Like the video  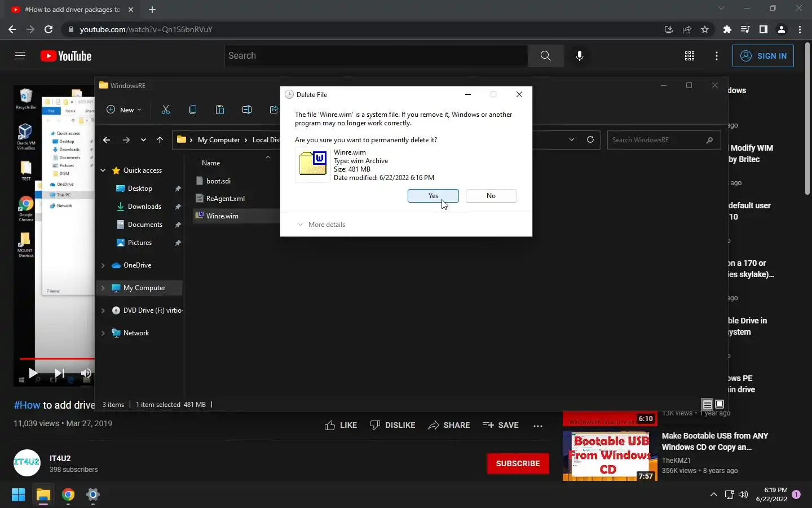(341, 426)
